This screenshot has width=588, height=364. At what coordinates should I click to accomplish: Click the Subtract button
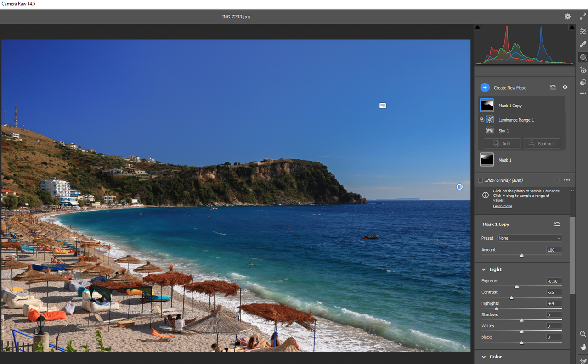pyautogui.click(x=542, y=144)
